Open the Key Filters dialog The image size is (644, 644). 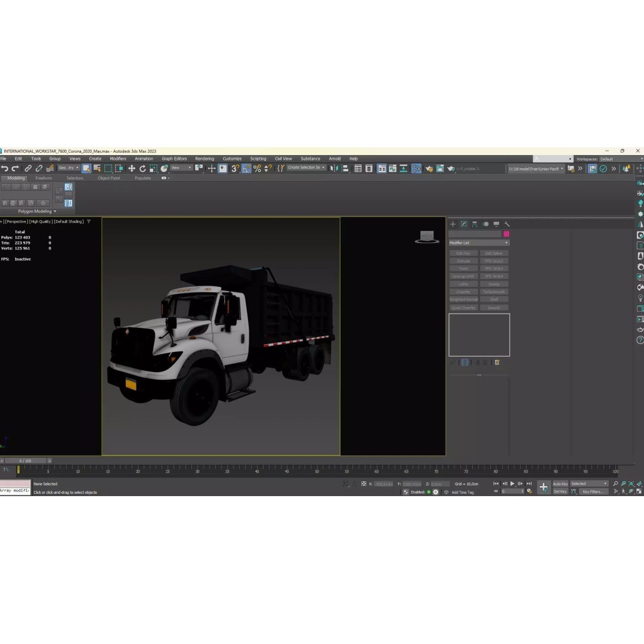[x=593, y=491]
